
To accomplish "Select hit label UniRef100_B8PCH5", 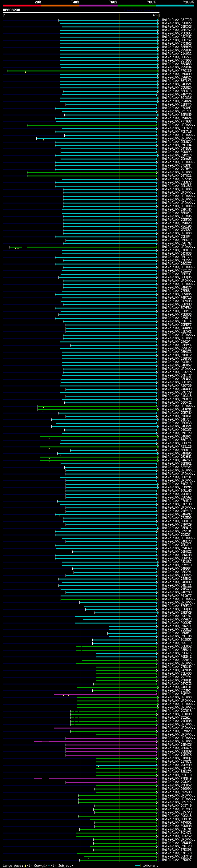I will coord(177,559).
